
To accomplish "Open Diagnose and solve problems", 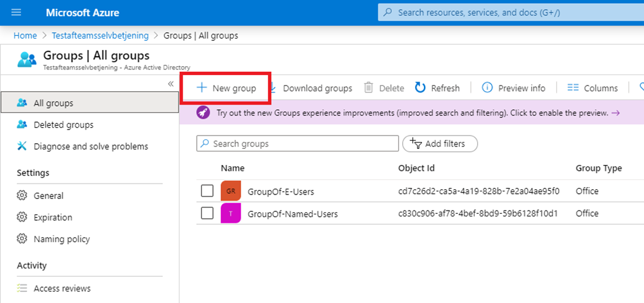I will pyautogui.click(x=90, y=146).
